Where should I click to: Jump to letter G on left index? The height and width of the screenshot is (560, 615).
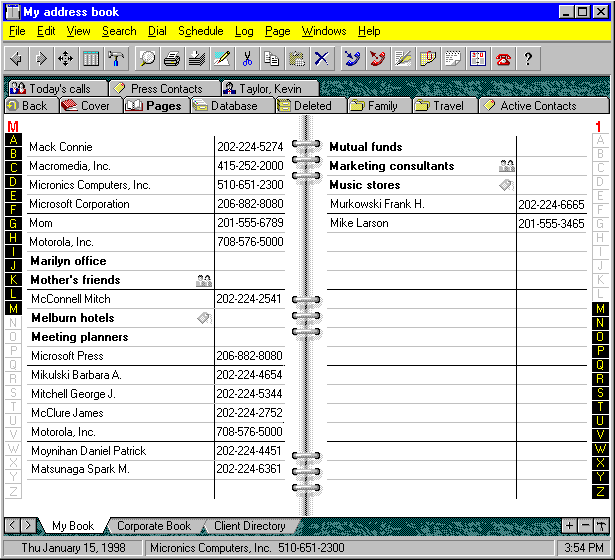[x=13, y=224]
